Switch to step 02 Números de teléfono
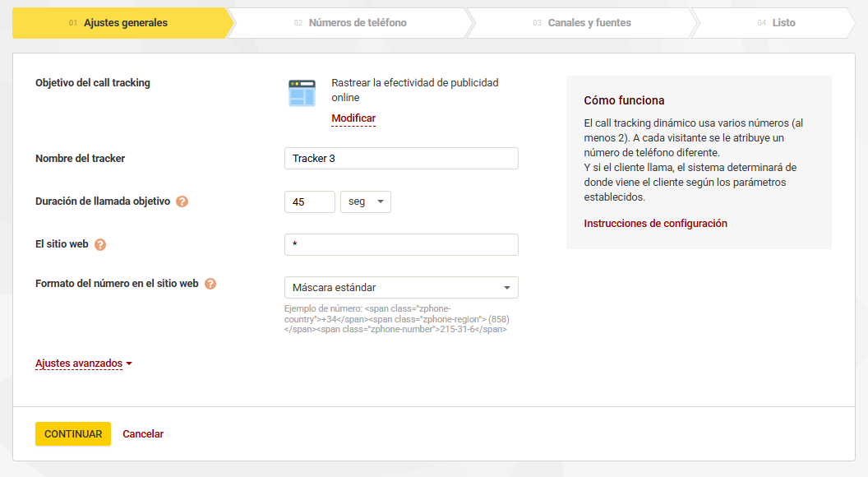The width and height of the screenshot is (868, 477). pos(350,23)
